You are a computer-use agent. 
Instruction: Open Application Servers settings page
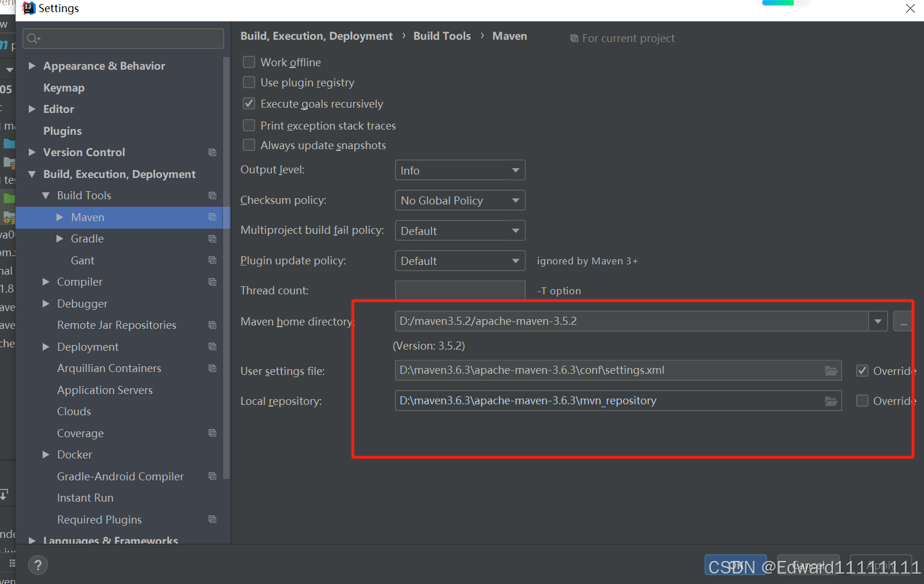(x=105, y=390)
